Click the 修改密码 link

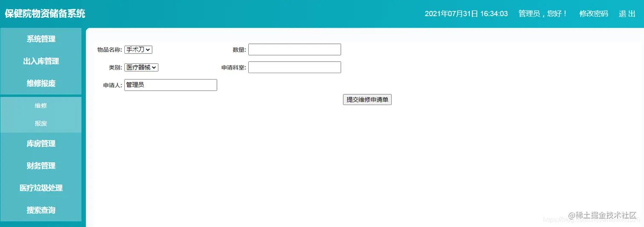[x=594, y=14]
